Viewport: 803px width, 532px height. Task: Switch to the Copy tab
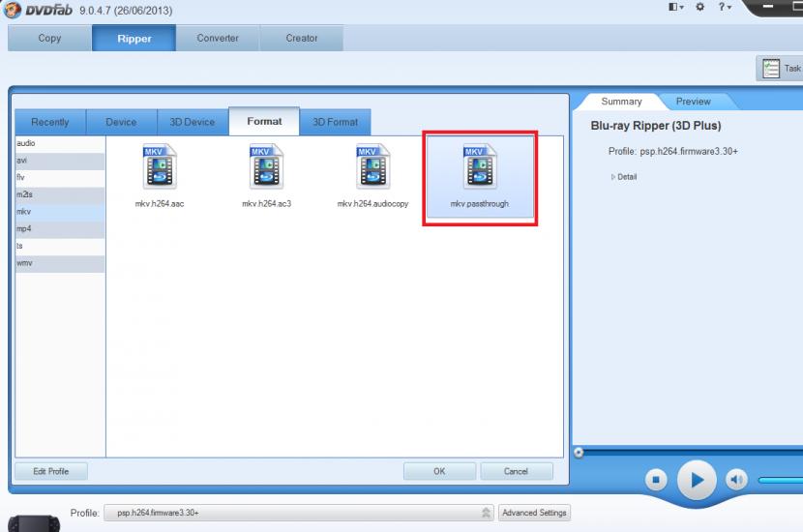[49, 39]
